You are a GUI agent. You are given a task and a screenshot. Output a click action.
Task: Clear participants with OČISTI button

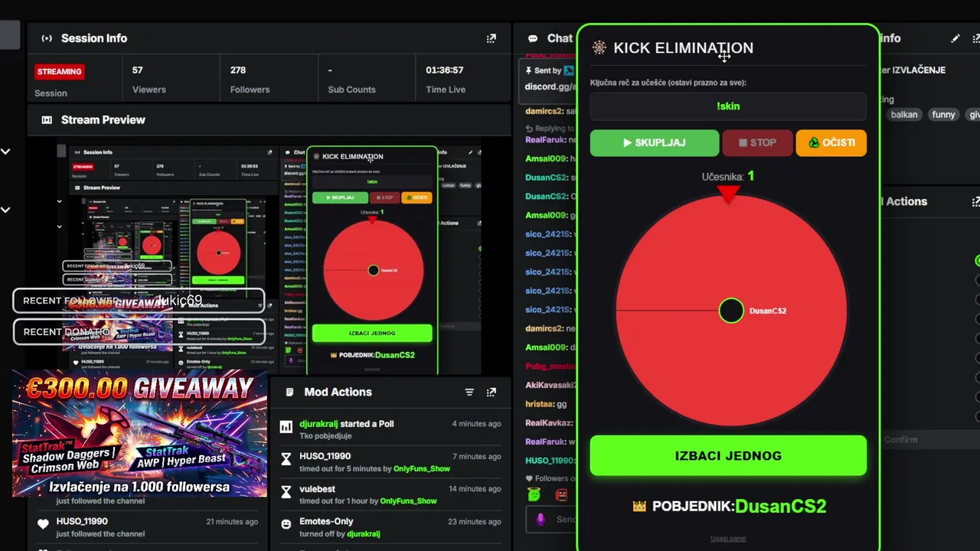[831, 143]
